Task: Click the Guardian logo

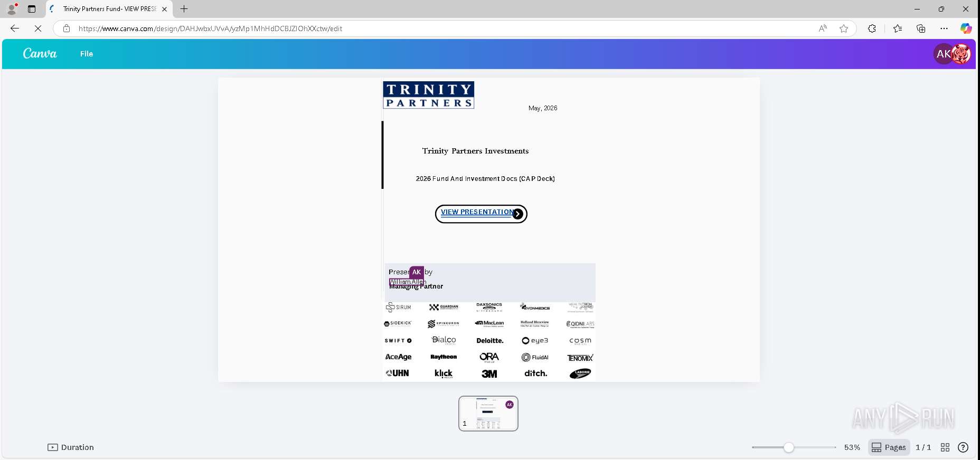Action: click(x=444, y=307)
